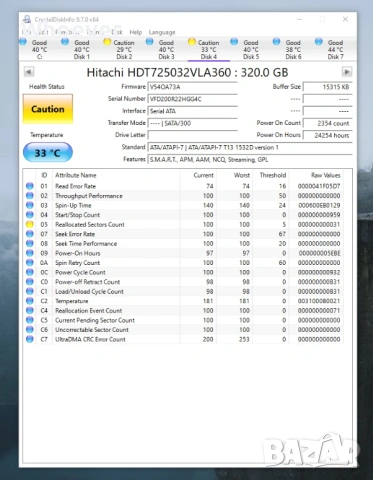
Task: Click status orb for Uncorrectable Sector Count
Action: (30, 330)
